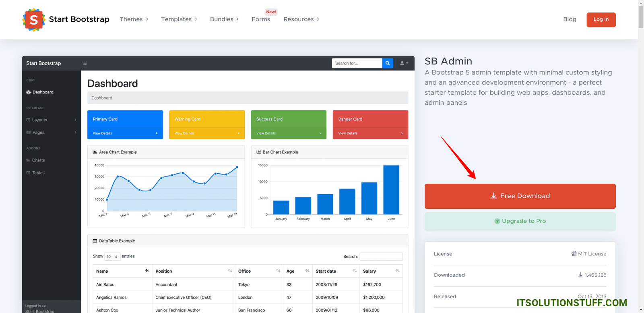Open the Forms navigation item

click(x=261, y=19)
